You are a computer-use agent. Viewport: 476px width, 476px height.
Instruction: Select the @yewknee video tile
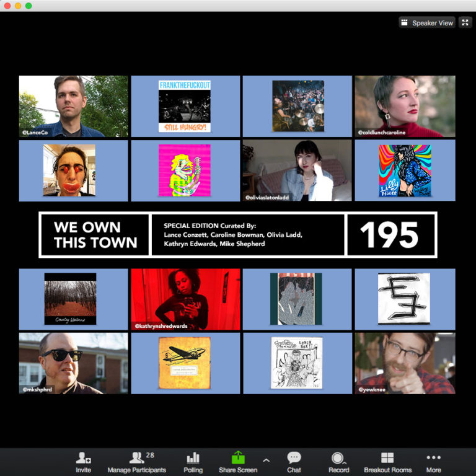pyautogui.click(x=405, y=363)
